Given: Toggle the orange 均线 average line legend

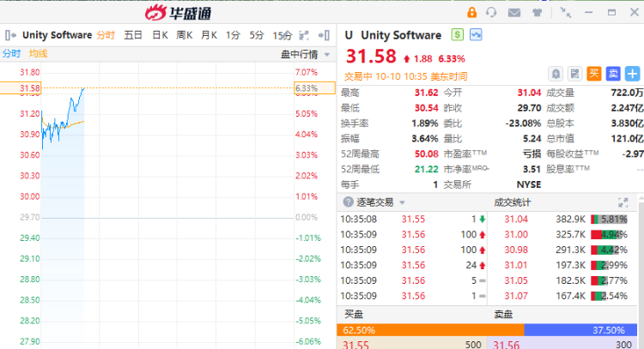Looking at the screenshot, I should point(38,54).
